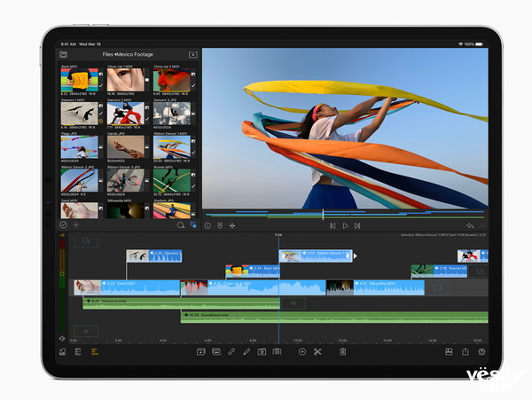Click the split clip scissors icon
This screenshot has height=400, width=532.
(317, 352)
